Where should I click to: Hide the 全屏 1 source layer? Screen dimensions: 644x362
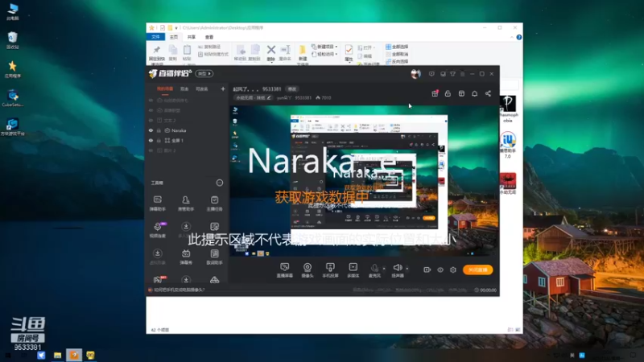(151, 140)
